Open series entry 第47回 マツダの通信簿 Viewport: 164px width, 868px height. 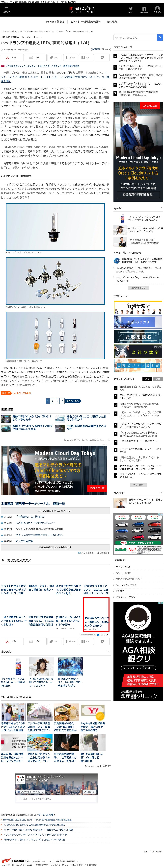point(24,541)
